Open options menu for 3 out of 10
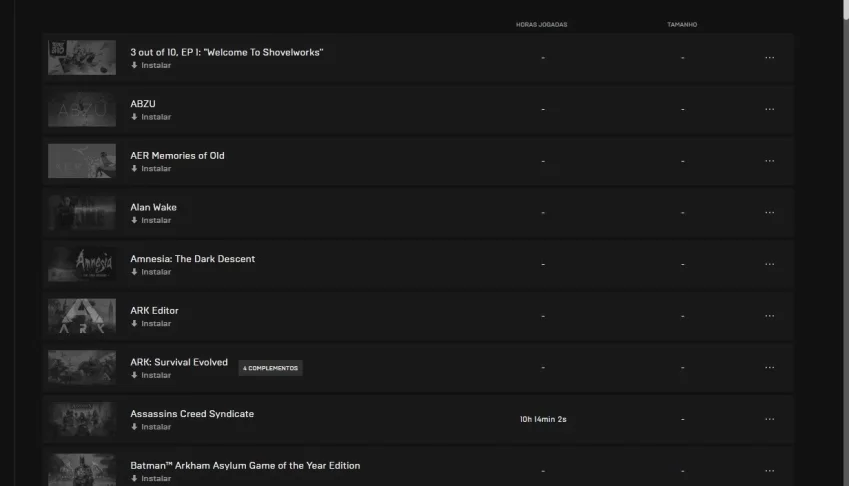Image resolution: width=849 pixels, height=486 pixels. point(769,58)
